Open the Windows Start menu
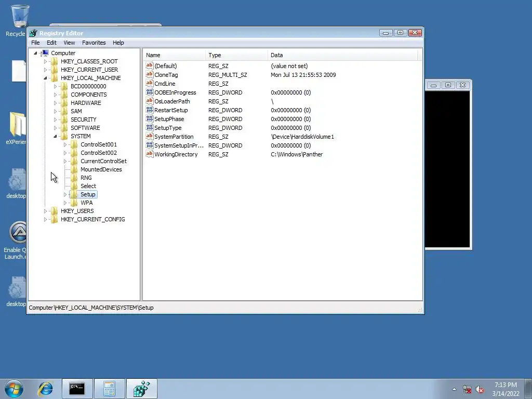Viewport: 532px width, 399px height. [x=14, y=389]
